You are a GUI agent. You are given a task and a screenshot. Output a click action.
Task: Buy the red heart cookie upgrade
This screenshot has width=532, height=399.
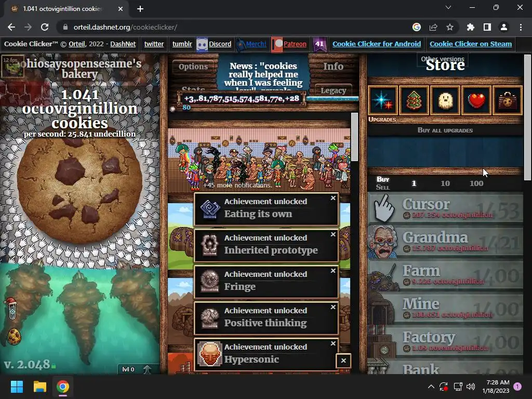click(x=476, y=101)
